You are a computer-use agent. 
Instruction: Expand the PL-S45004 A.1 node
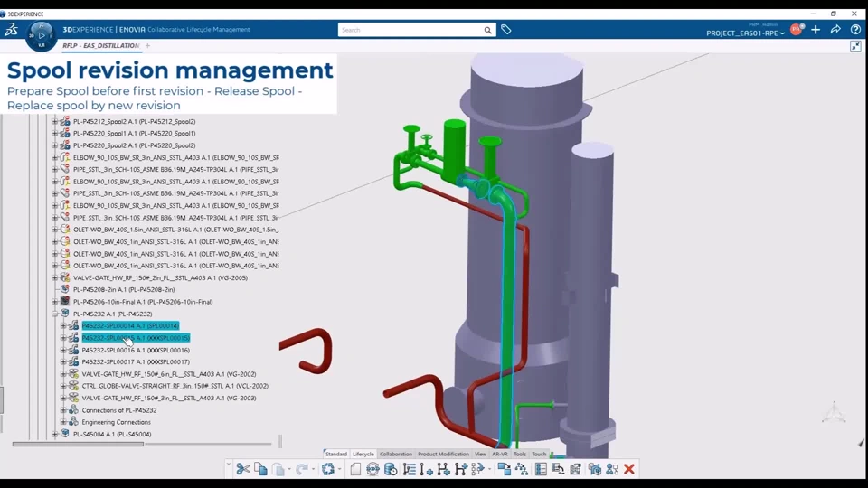pos(55,435)
